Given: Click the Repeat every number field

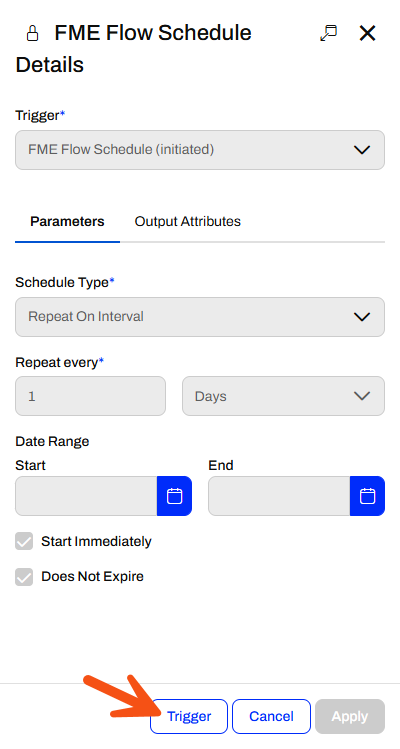Looking at the screenshot, I should (90, 396).
